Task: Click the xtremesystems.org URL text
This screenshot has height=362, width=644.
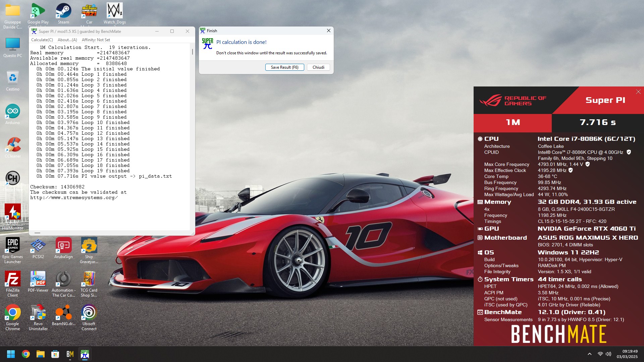Action: 74,197
